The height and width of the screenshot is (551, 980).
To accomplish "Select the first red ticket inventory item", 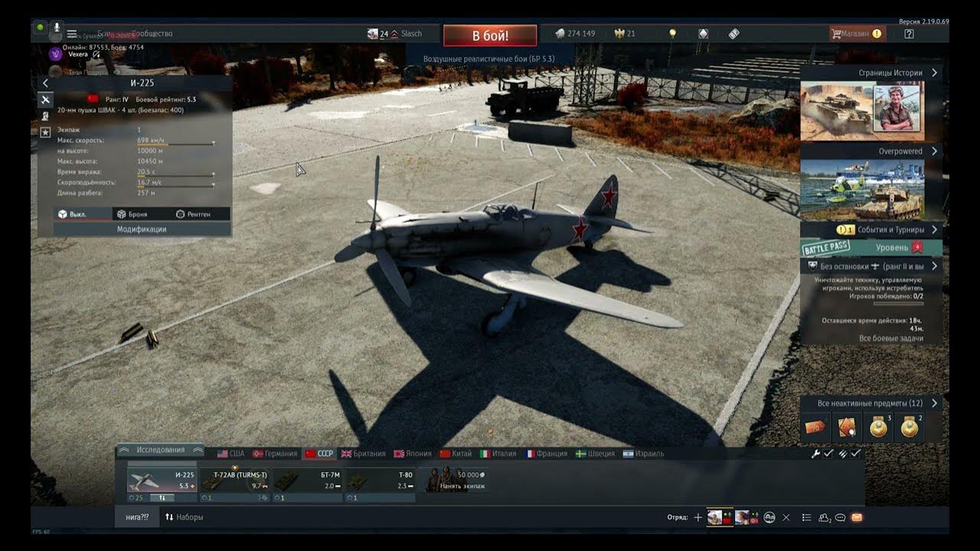I will 815,428.
